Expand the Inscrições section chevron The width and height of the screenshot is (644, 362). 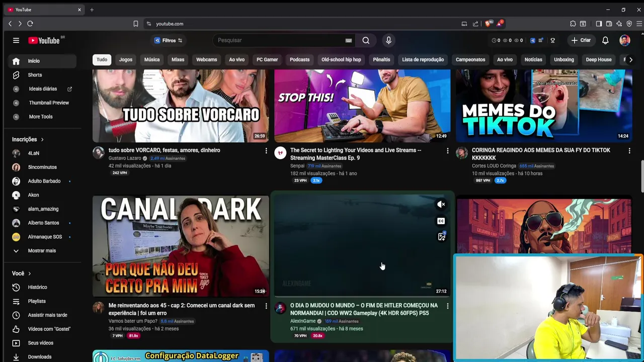[x=42, y=139]
